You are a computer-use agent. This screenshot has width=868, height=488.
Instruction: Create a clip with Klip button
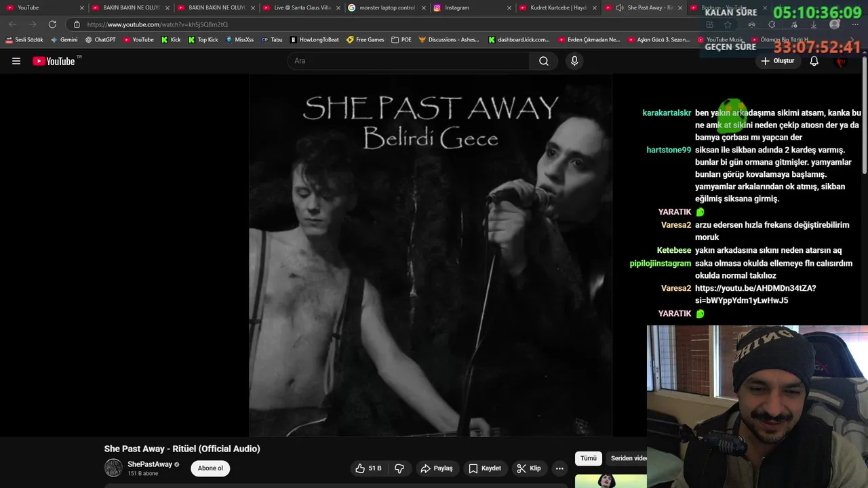click(x=529, y=468)
